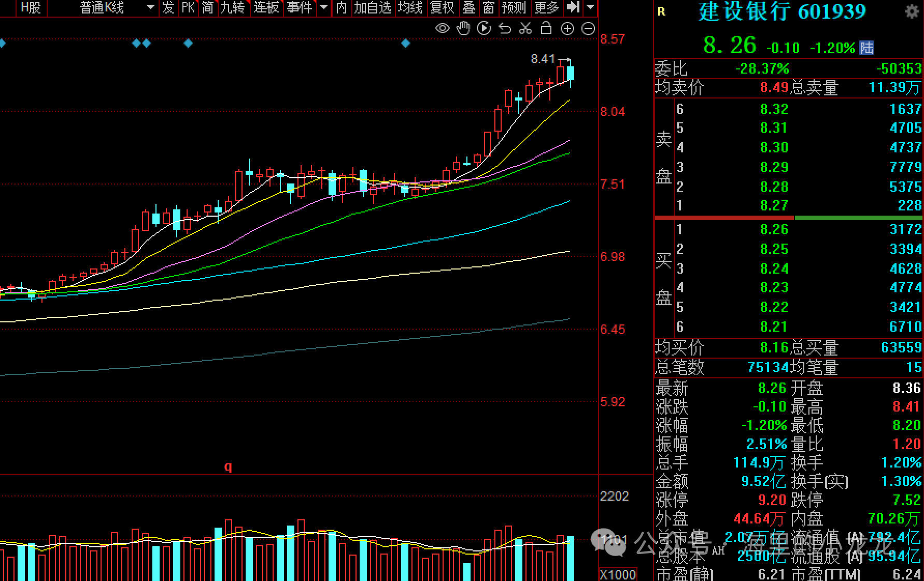The width and height of the screenshot is (924, 581).
Task: Switch to the H股 tab
Action: 31,7
